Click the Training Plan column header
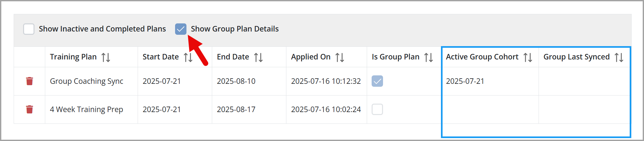Screen dimensions: 644x141 73,57
